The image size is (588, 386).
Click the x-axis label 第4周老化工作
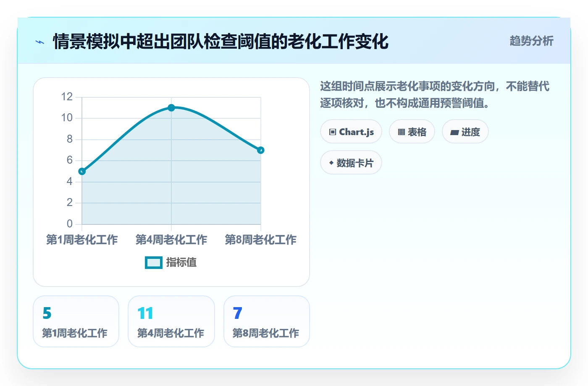click(171, 240)
